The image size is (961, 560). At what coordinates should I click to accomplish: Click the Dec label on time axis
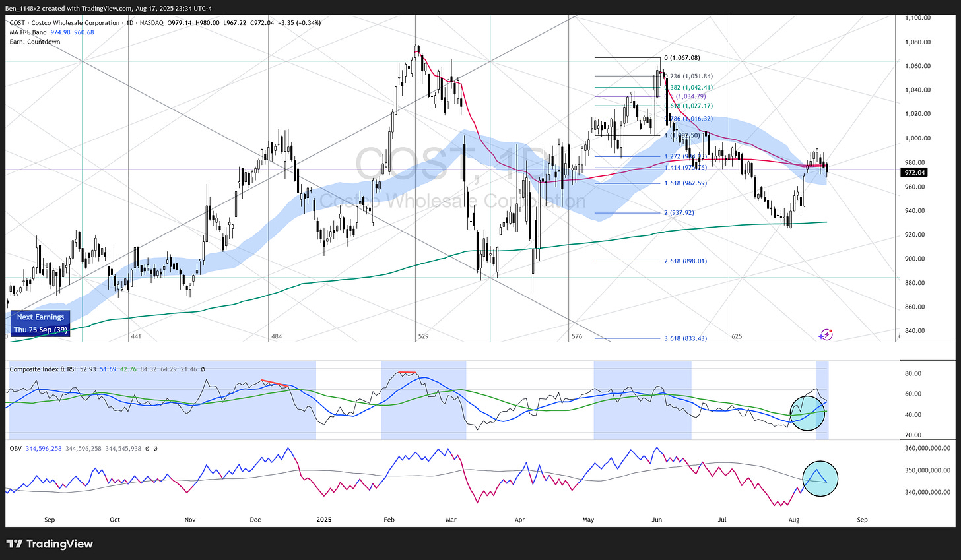coord(255,520)
